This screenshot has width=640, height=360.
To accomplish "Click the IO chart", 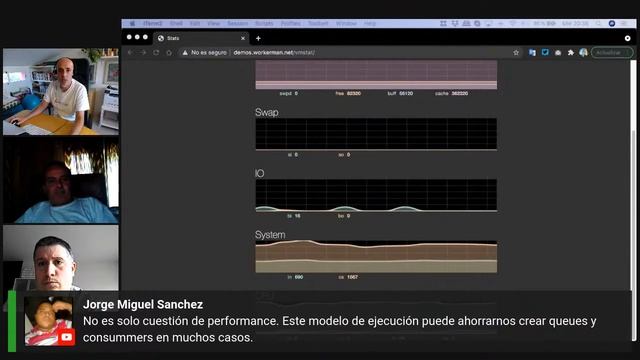I will point(376,196).
